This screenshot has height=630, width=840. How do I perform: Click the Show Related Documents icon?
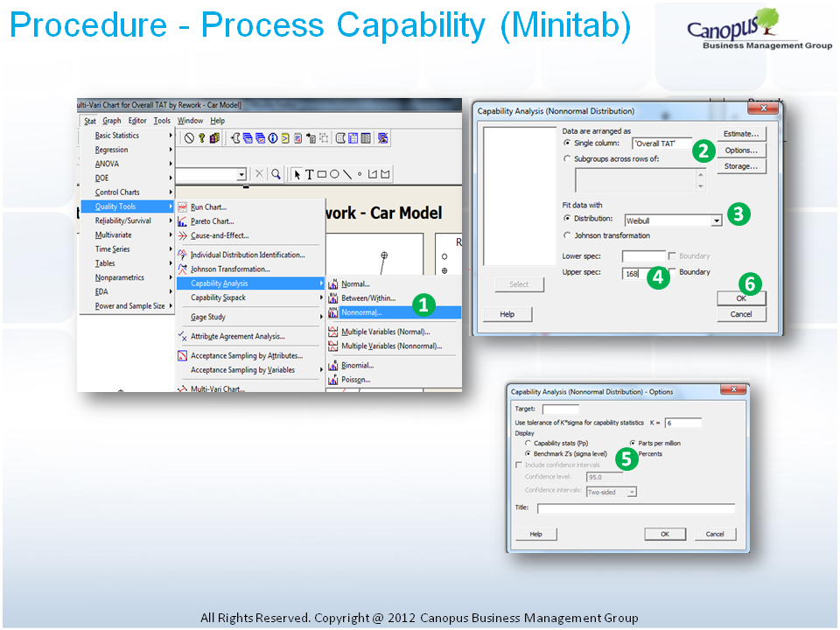click(x=311, y=138)
